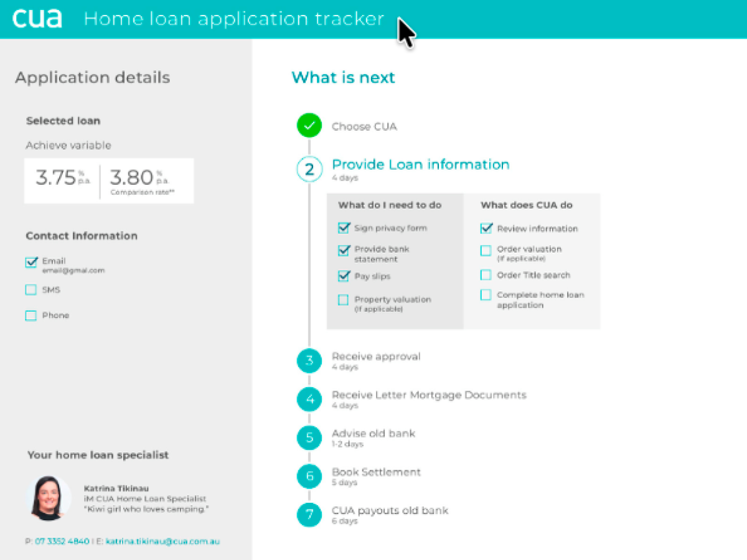Screen dimensions: 747x560
Task: Click the email@gmal.com address text
Action: point(73,271)
